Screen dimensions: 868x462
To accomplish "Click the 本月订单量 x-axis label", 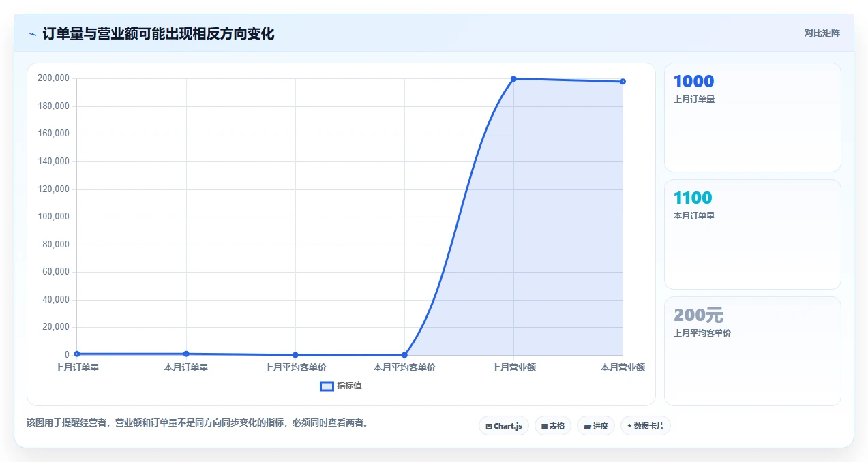I will (x=186, y=368).
